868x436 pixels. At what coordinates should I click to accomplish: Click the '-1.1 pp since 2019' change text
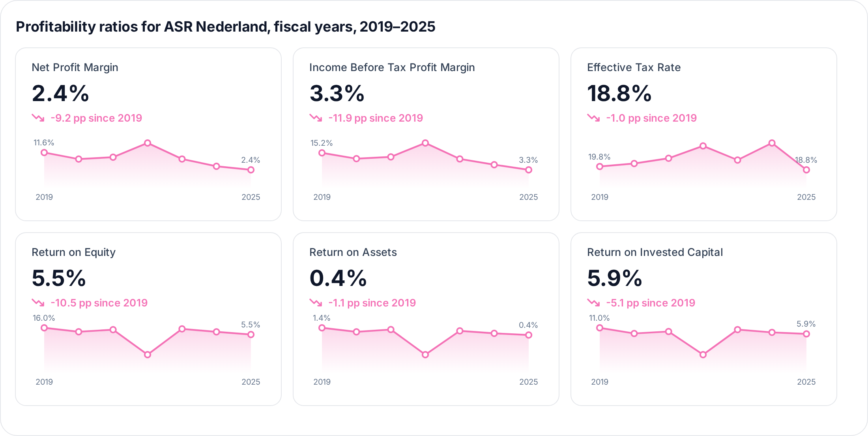(372, 303)
